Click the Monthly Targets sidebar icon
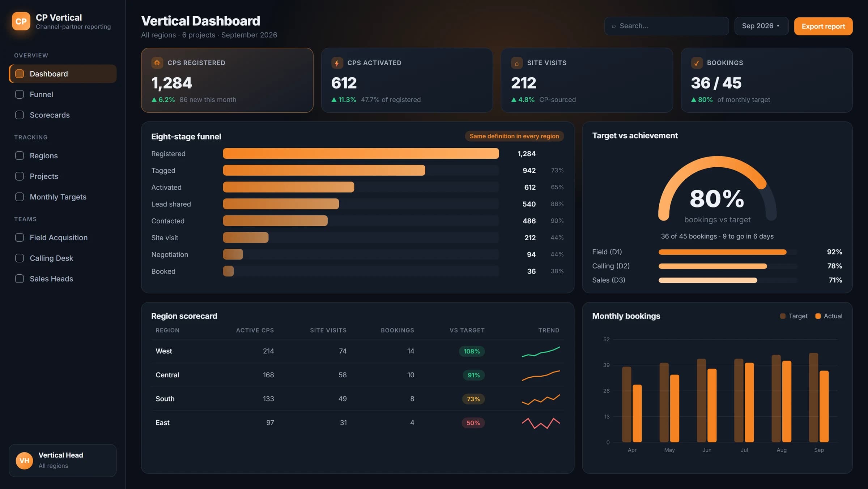This screenshot has height=489, width=868. [x=20, y=197]
